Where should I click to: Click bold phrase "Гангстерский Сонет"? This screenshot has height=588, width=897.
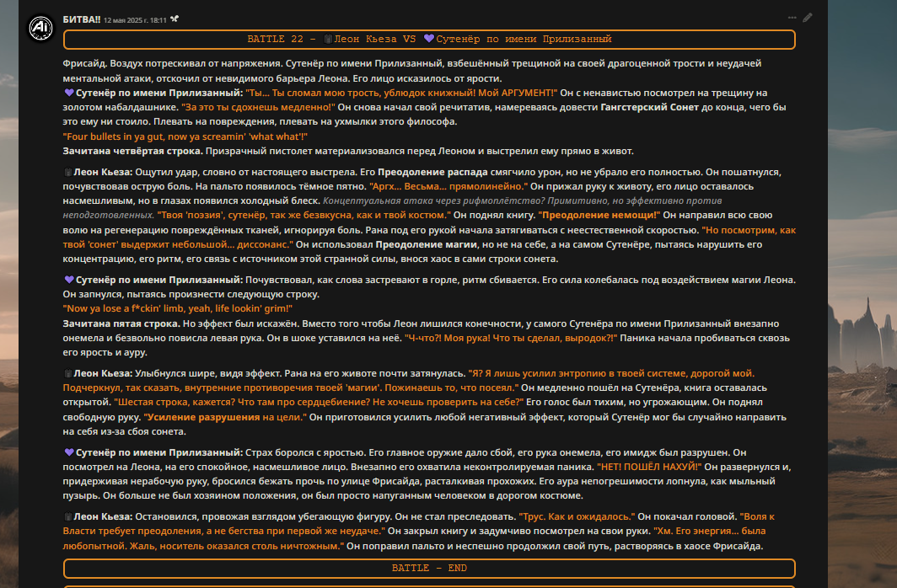tap(650, 107)
